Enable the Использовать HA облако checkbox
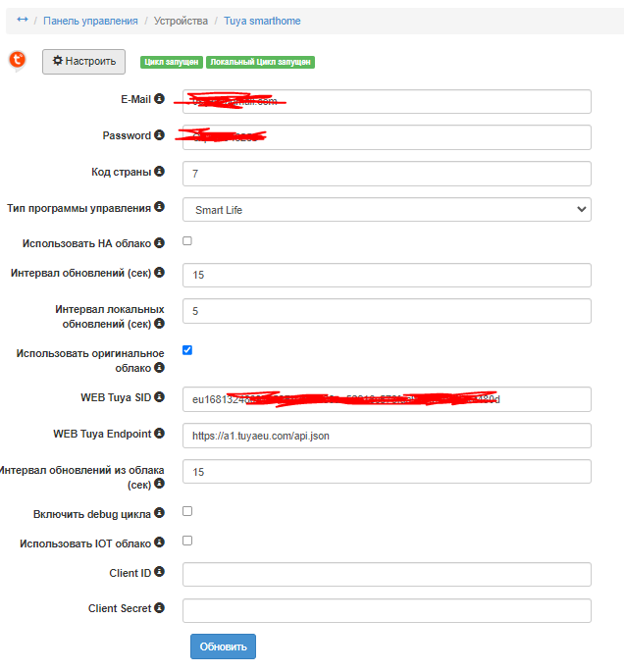The image size is (624, 672). (187, 241)
